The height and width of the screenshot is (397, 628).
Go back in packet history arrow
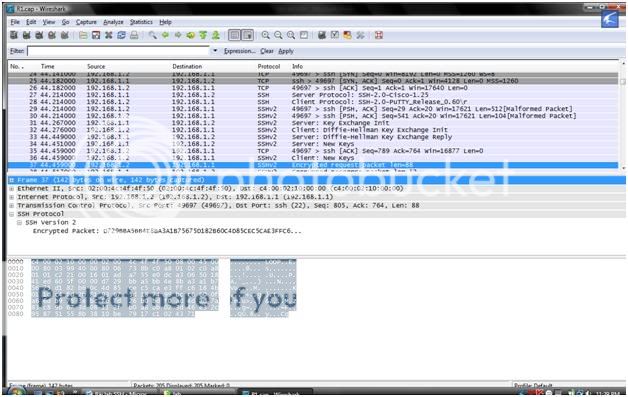point(165,35)
